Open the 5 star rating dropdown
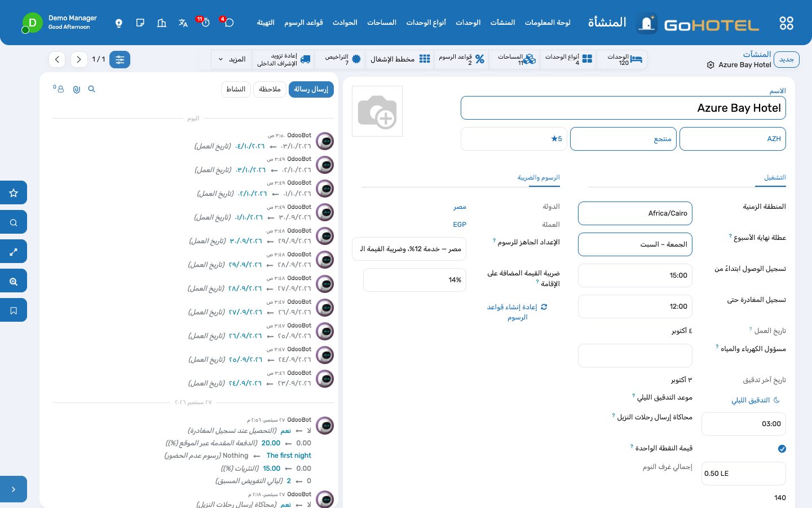Image resolution: width=812 pixels, height=508 pixels. pos(514,139)
